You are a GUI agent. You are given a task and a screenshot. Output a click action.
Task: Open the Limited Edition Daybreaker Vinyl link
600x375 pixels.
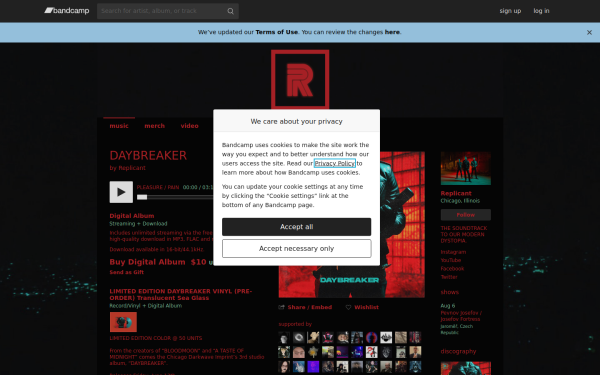(x=181, y=295)
